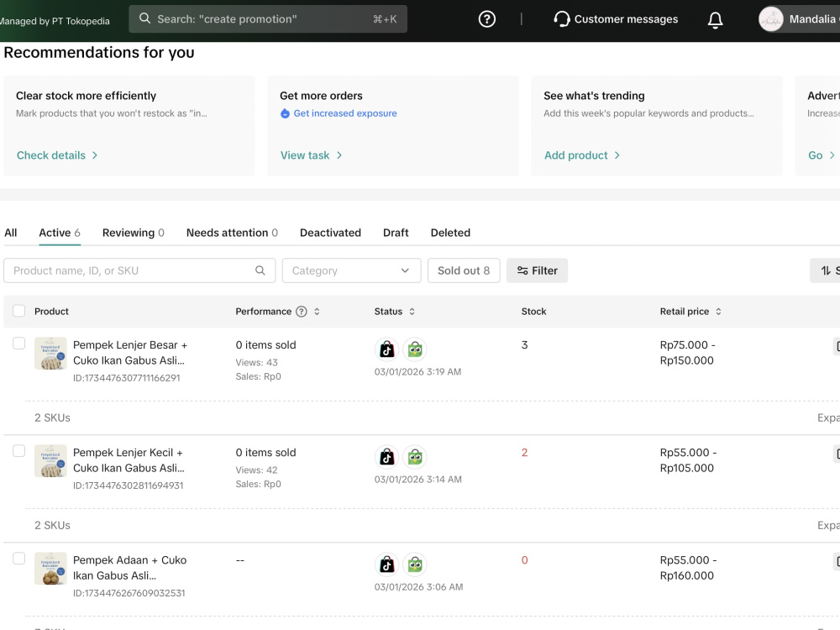This screenshot has width=840, height=630.
Task: Open the help question mark icon
Action: (x=486, y=19)
